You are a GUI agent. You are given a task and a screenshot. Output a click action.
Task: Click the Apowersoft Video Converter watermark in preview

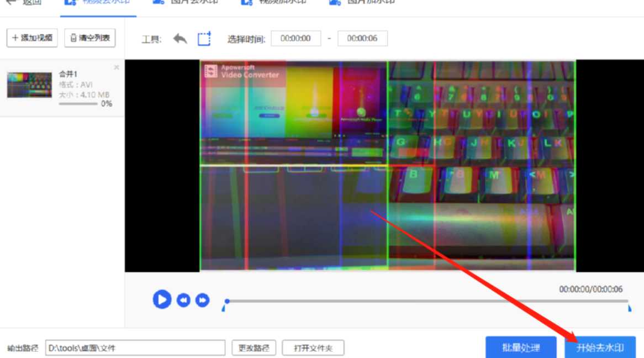pos(242,71)
